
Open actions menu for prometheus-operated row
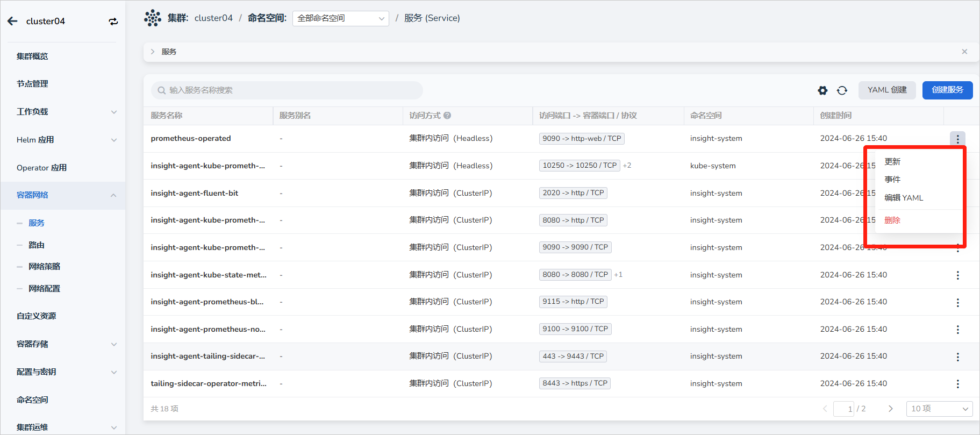pyautogui.click(x=957, y=139)
